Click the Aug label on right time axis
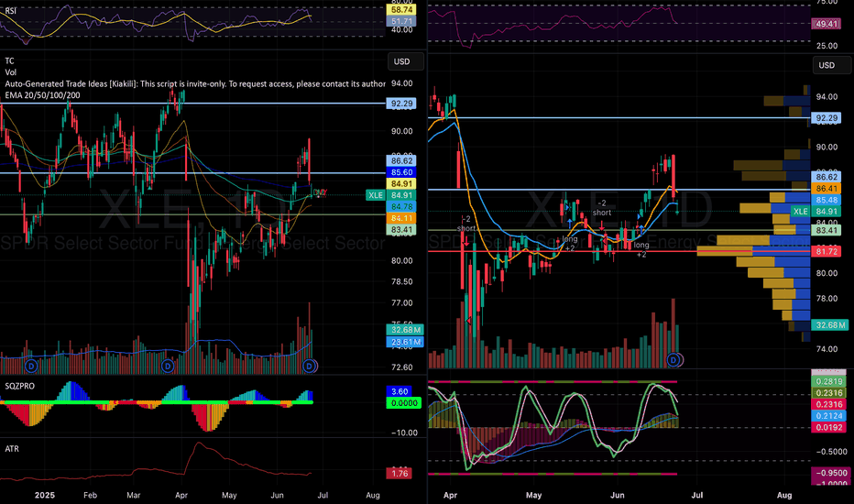The width and height of the screenshot is (854, 504). [783, 495]
